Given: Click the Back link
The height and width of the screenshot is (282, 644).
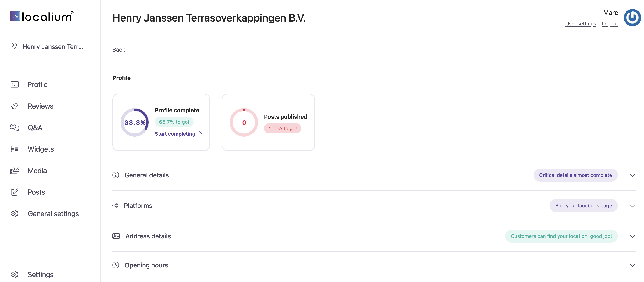Looking at the screenshot, I should click(x=119, y=50).
